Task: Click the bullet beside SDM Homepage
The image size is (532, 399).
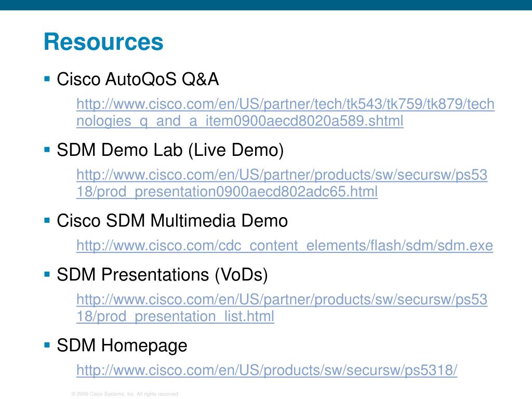Action: coord(47,345)
